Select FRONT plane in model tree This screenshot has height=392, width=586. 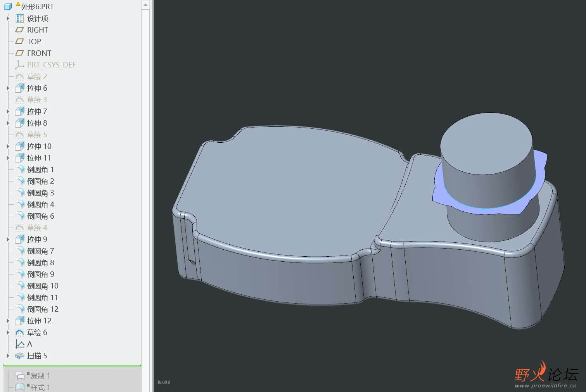[39, 53]
